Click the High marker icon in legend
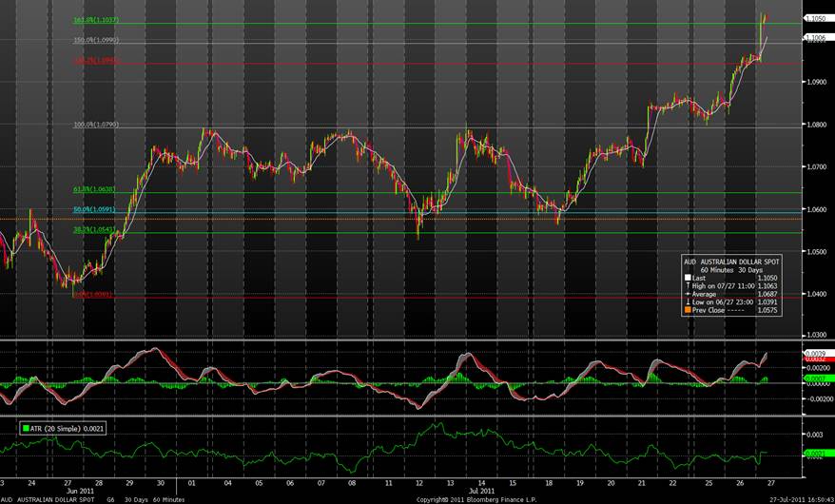The image size is (835, 504). coord(688,287)
